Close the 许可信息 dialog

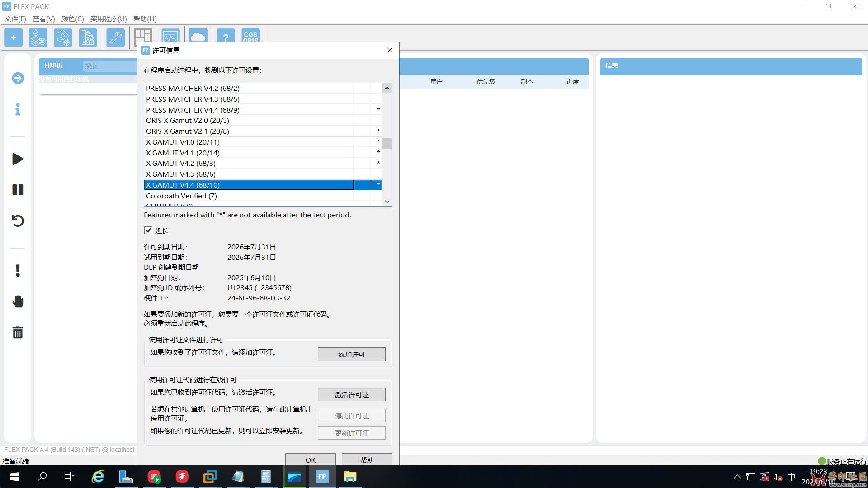coord(390,50)
